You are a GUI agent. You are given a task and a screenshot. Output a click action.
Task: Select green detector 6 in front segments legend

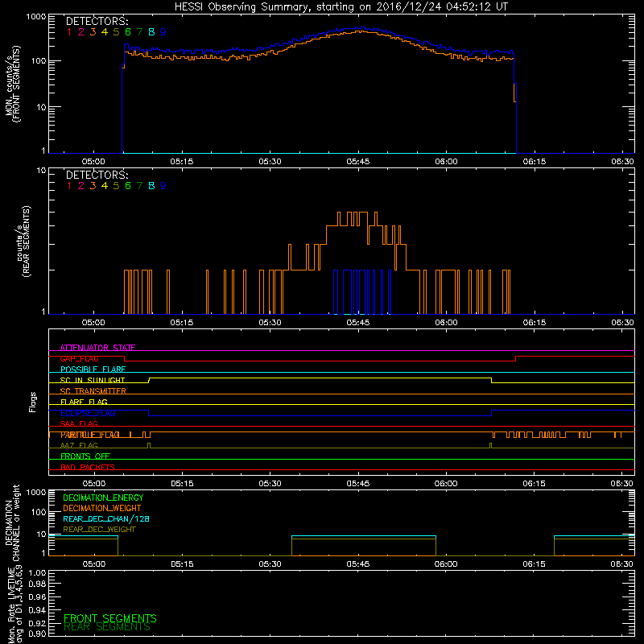[x=128, y=31]
